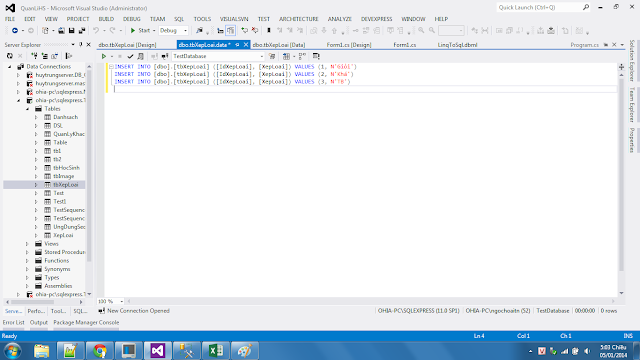640x360 pixels.
Task: Open Google Chrome from the taskbar
Action: click(100, 351)
